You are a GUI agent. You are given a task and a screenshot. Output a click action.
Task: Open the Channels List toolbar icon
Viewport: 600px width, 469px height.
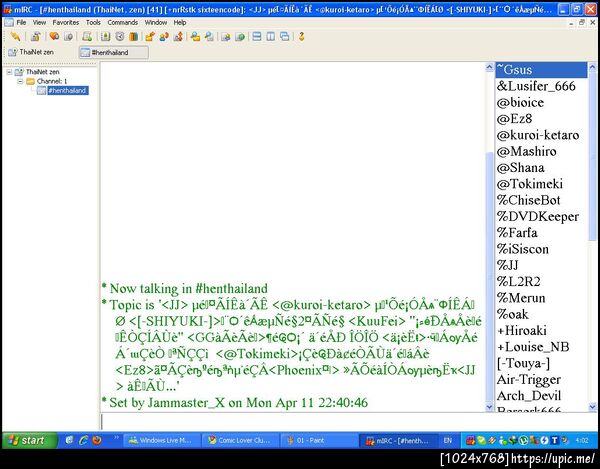[x=68, y=37]
